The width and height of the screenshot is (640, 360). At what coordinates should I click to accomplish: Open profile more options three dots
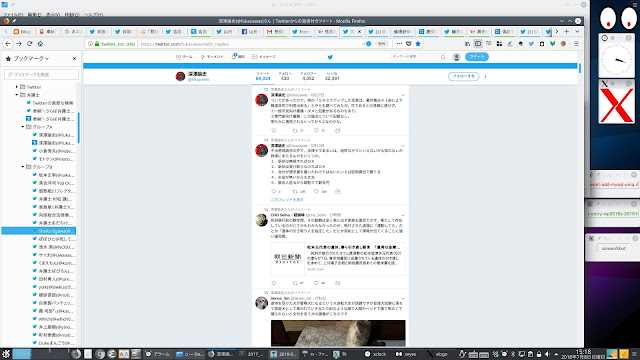point(485,76)
